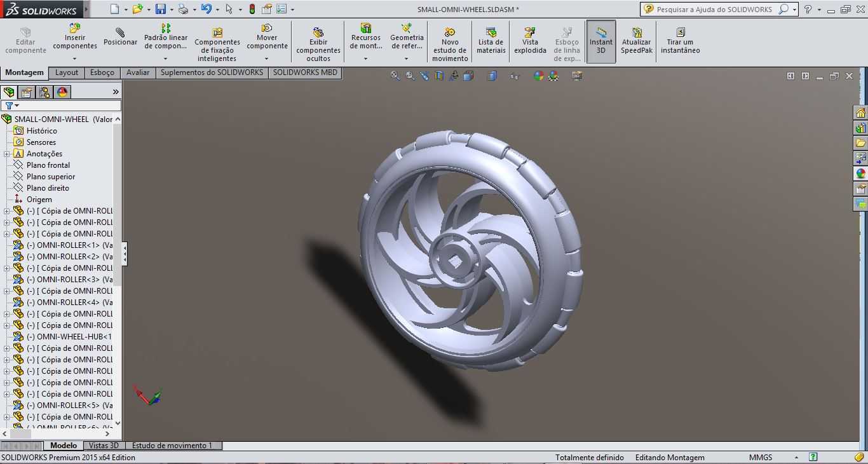Screen dimensions: 868x464
Task: Open the SOLIDWORKS MBD tab
Action: point(305,72)
